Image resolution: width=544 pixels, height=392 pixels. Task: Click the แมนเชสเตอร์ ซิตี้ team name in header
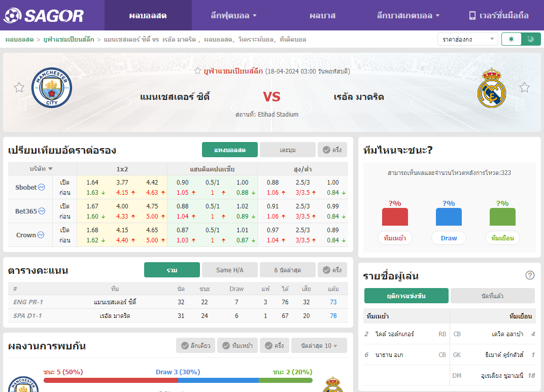pos(175,97)
